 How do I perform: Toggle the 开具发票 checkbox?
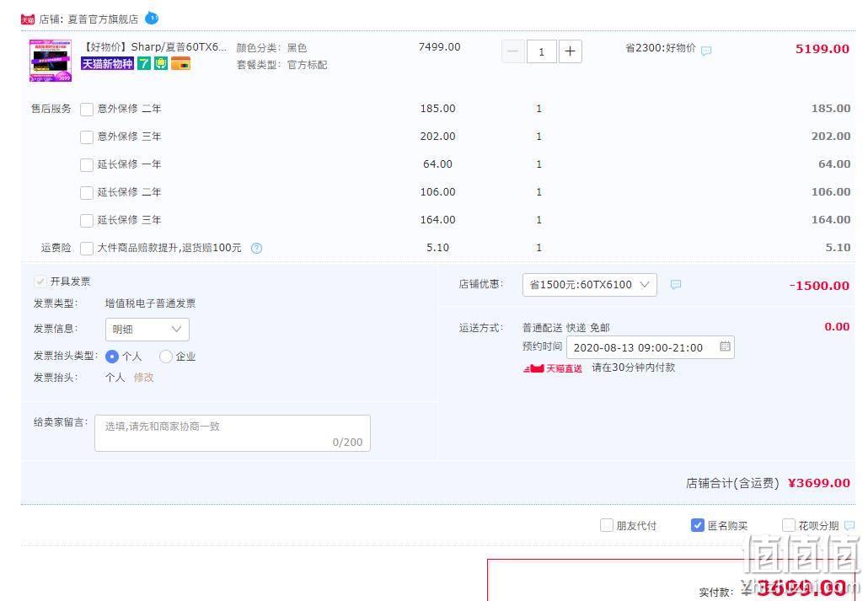[40, 282]
